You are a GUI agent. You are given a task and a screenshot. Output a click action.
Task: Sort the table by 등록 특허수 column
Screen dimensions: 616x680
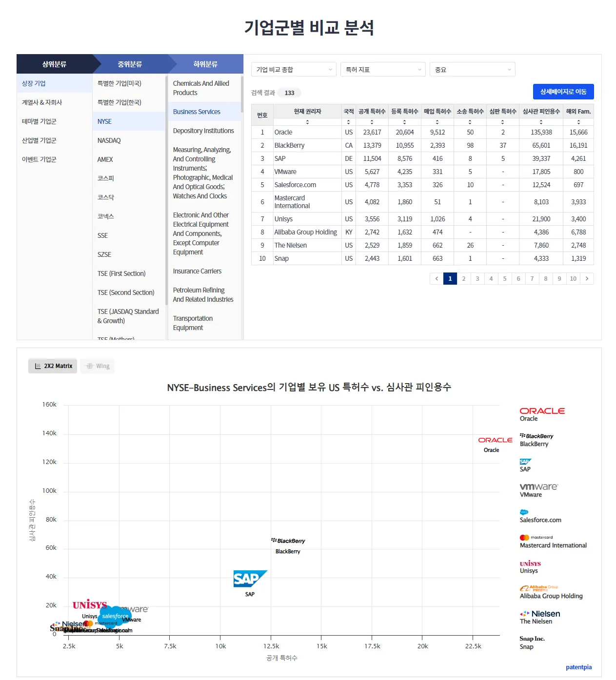pyautogui.click(x=405, y=122)
